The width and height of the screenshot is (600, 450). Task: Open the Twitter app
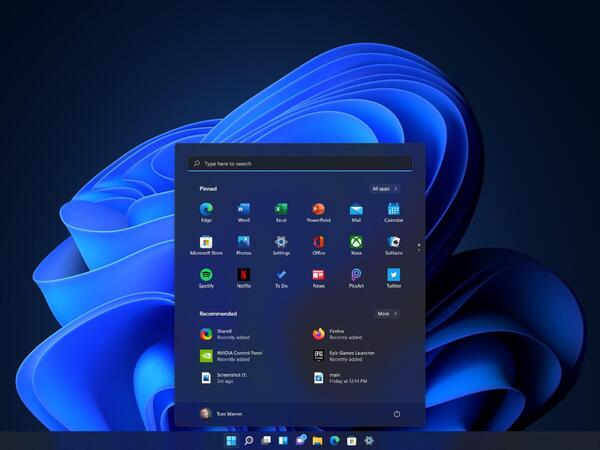click(x=394, y=278)
